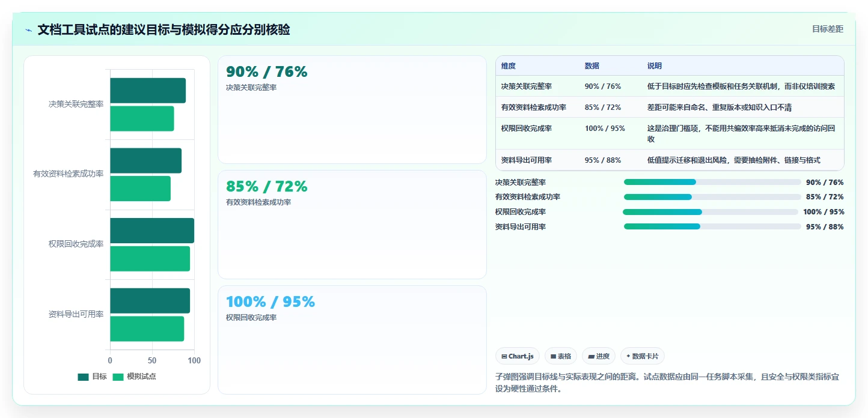
Task: Select the 权限回收完成率 cell in the table
Action: [x=527, y=129]
